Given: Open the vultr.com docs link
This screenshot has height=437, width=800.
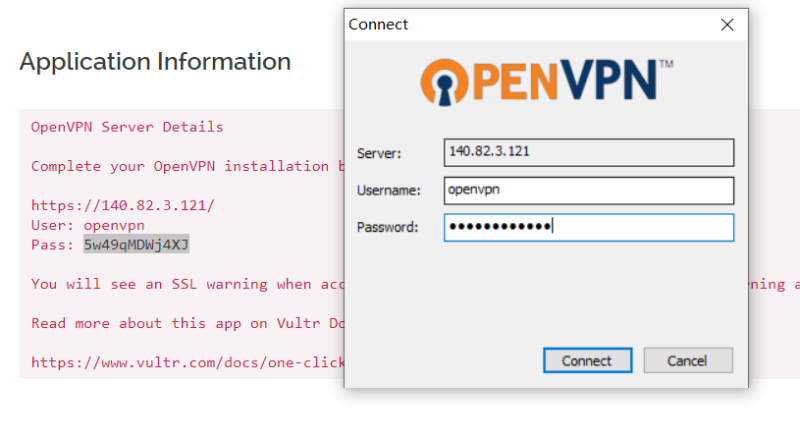Looking at the screenshot, I should [x=186, y=362].
